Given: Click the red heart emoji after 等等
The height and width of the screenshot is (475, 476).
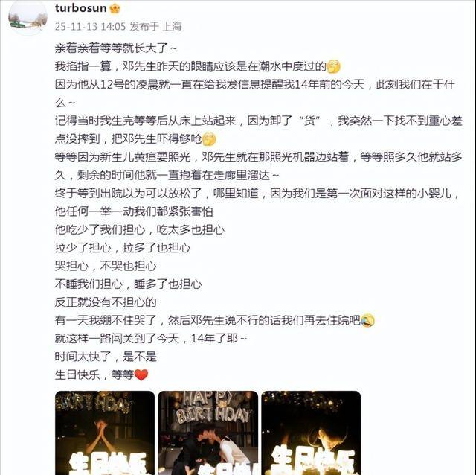Looking at the screenshot, I should [x=141, y=374].
